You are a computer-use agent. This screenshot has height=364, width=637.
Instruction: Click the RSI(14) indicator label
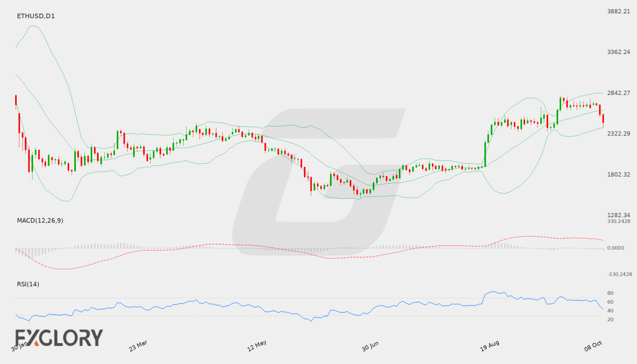pos(28,284)
